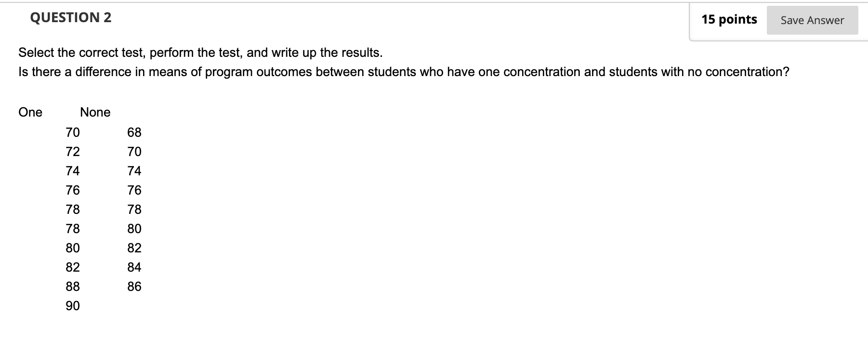
Task: Click the Save Answer button
Action: point(812,20)
